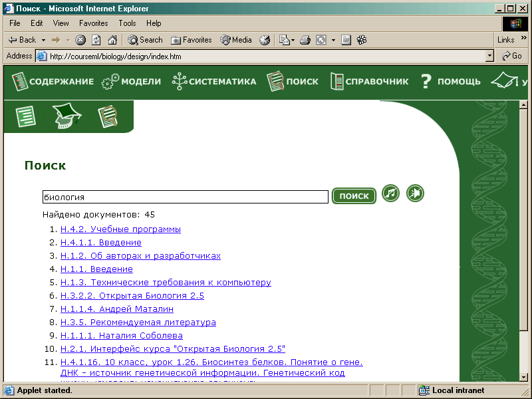Image resolution: width=532 pixels, height=399 pixels.
Task: Open the link "Н.4.2. Учебные программы"
Action: [120, 229]
